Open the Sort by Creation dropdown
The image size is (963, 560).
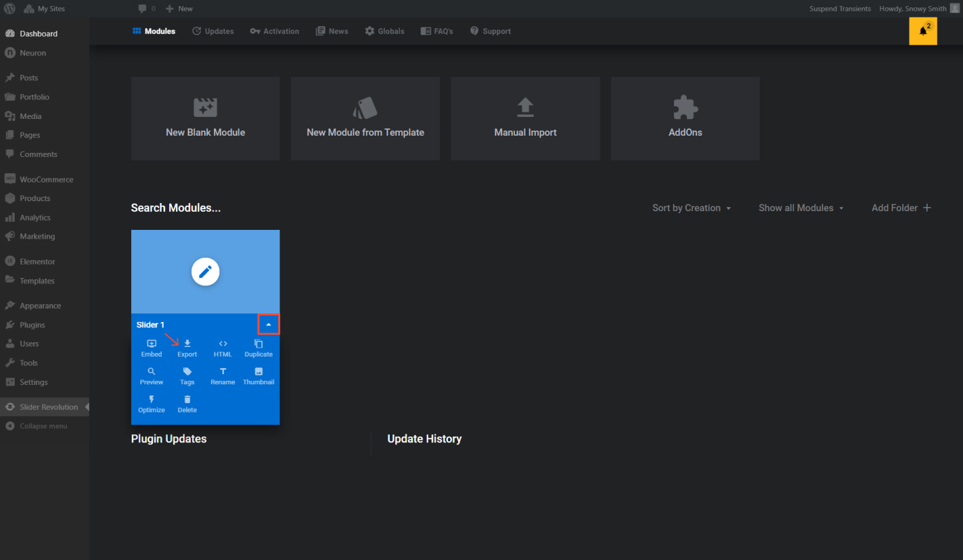[691, 208]
